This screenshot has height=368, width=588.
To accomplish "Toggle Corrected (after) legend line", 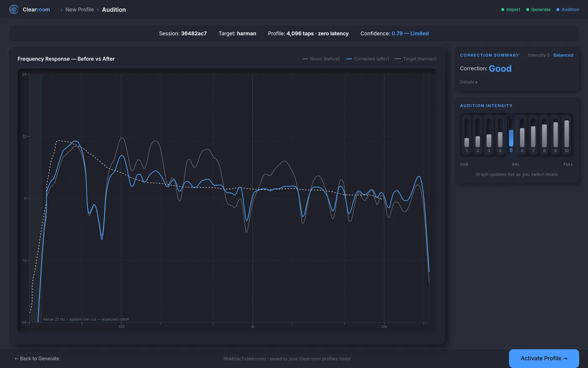I will [367, 59].
